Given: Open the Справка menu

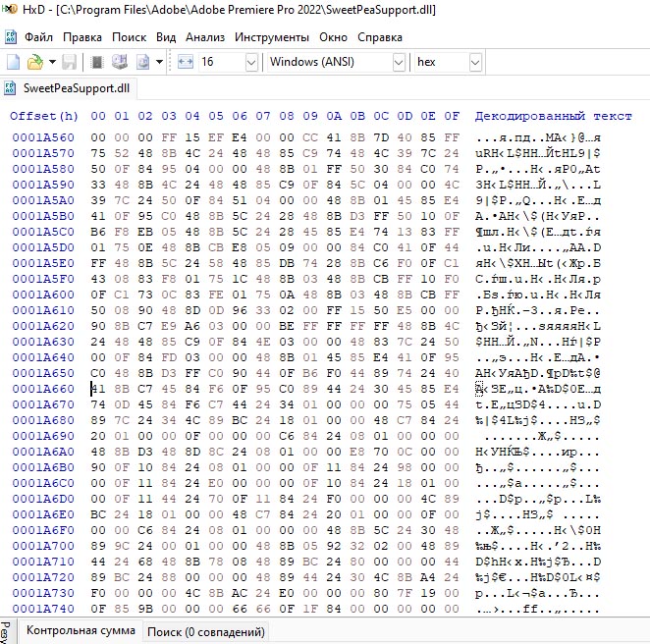Looking at the screenshot, I should 380,37.
